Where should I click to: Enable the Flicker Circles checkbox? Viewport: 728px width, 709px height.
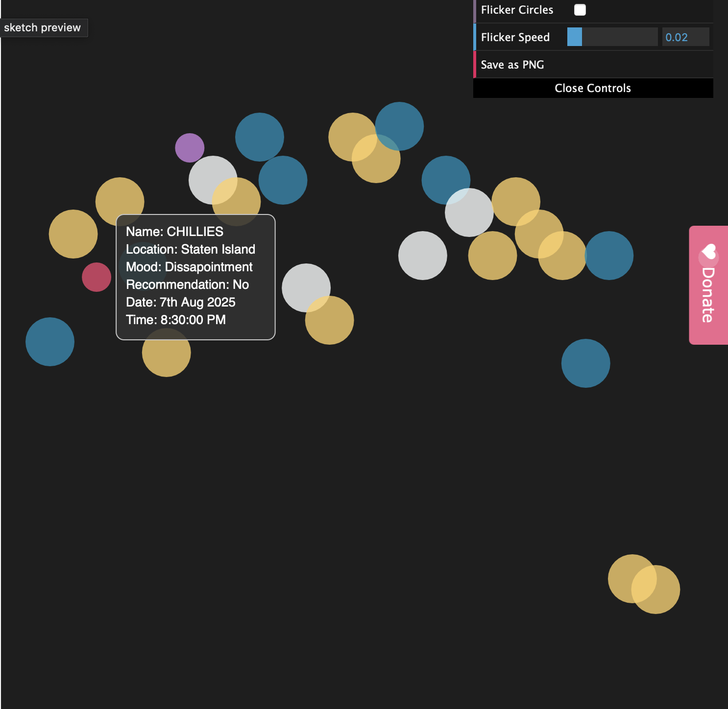[x=580, y=10]
